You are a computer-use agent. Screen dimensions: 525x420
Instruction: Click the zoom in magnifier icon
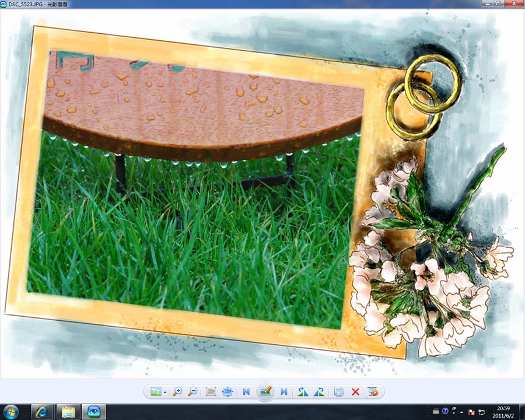pyautogui.click(x=177, y=392)
